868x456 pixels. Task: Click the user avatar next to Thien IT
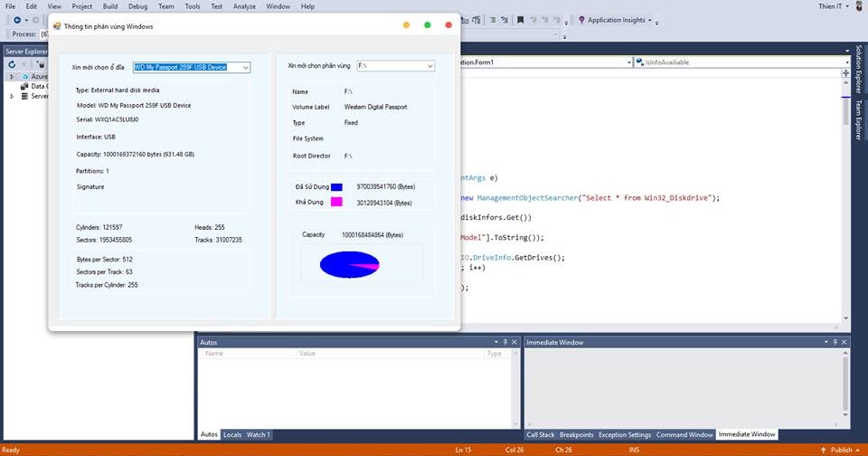click(859, 6)
